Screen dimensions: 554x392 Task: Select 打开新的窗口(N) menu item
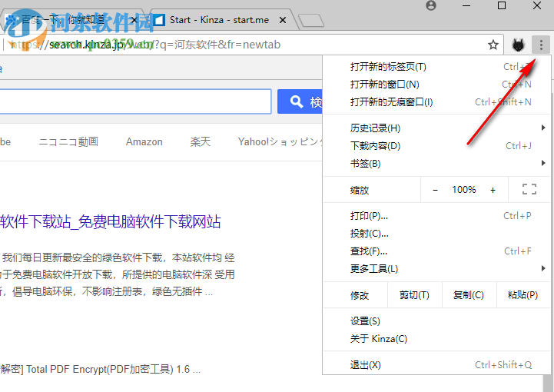coord(436,84)
